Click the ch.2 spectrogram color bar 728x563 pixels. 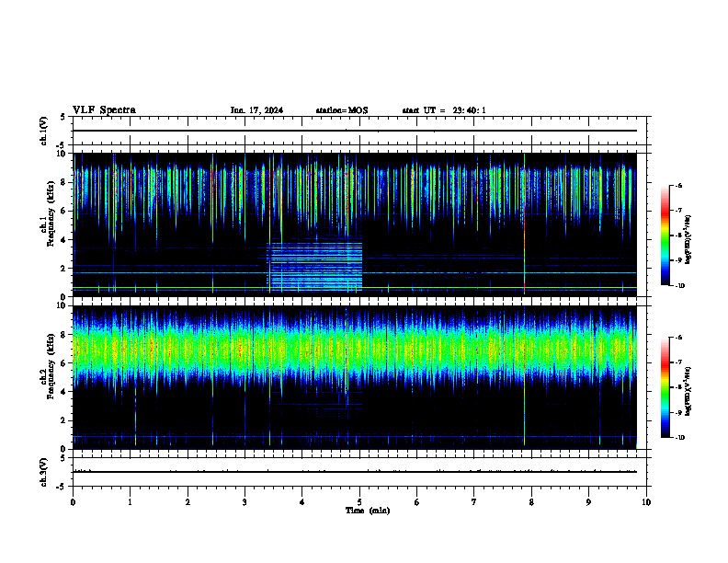click(x=665, y=387)
